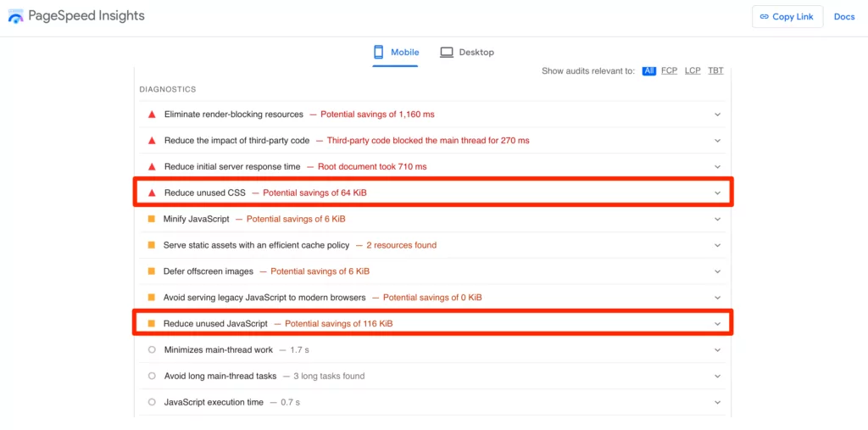Select the All audits filter
868x430 pixels.
click(x=648, y=70)
